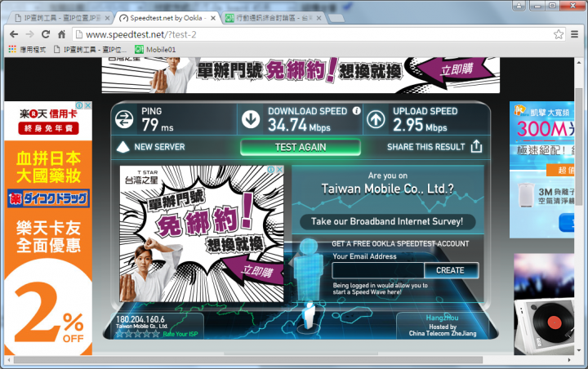Close the 行動通訊綜合討論區 tab
This screenshot has width=588, height=369.
tap(318, 18)
